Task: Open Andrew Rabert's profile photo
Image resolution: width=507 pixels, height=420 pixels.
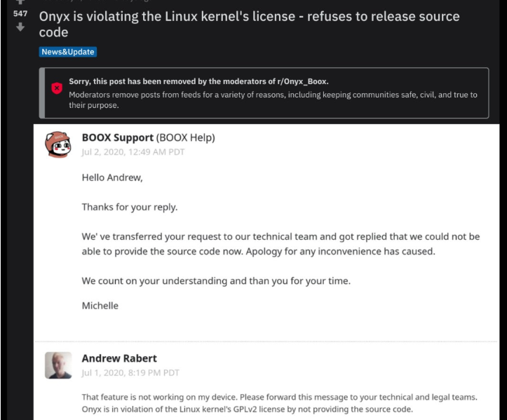Action: click(58, 365)
